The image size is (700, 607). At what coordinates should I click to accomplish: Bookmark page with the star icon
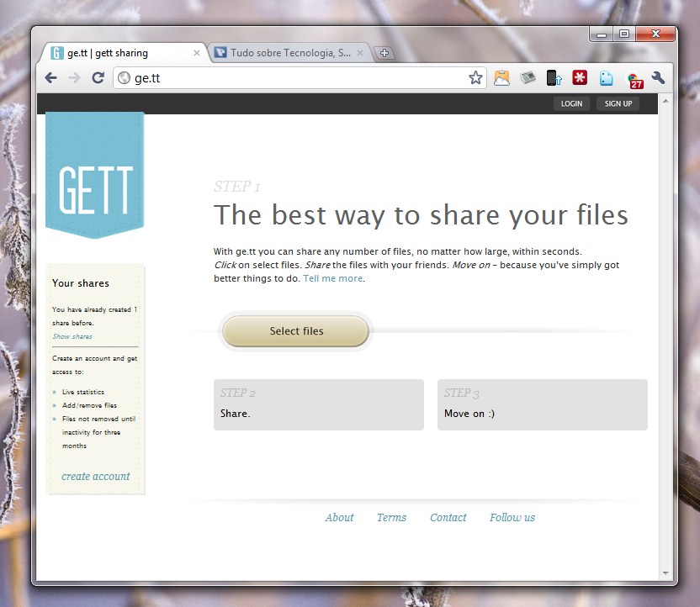[x=475, y=78]
